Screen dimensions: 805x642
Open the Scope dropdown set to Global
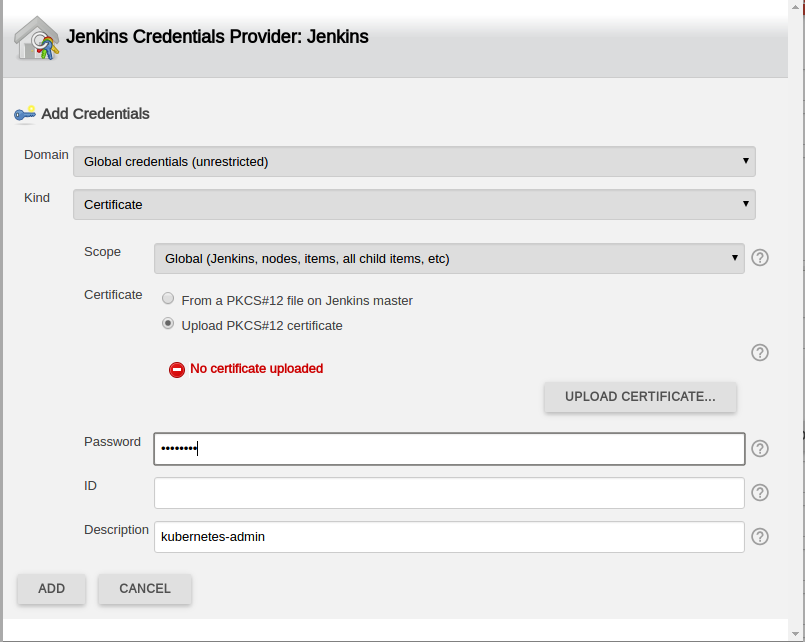pos(449,258)
